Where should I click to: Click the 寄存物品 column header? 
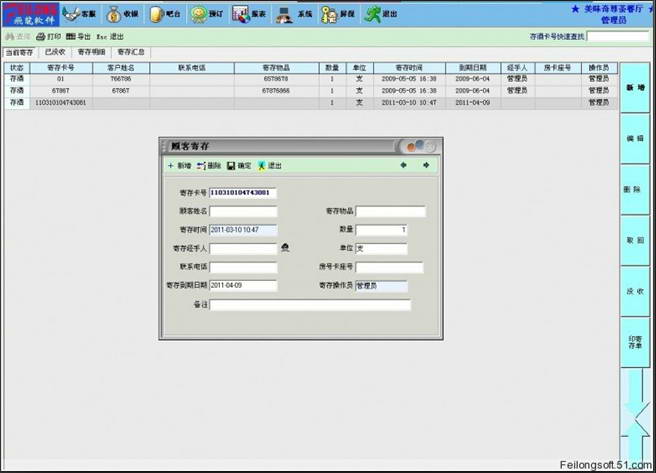tap(276, 68)
